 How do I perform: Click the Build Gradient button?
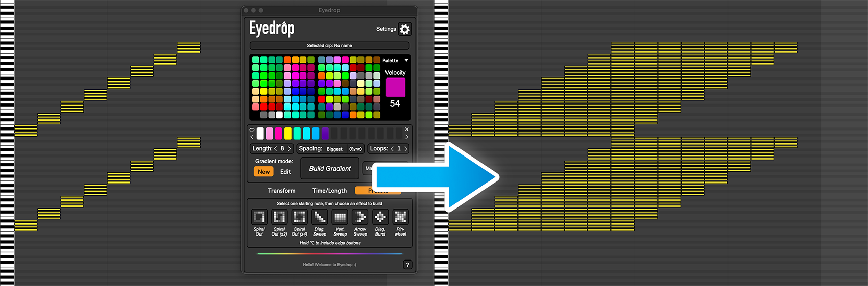pos(330,169)
